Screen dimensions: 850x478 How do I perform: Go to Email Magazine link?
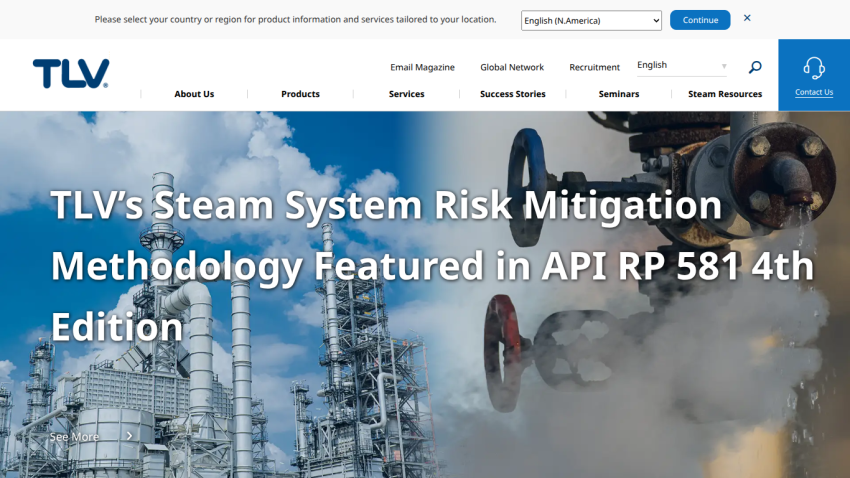tap(422, 67)
